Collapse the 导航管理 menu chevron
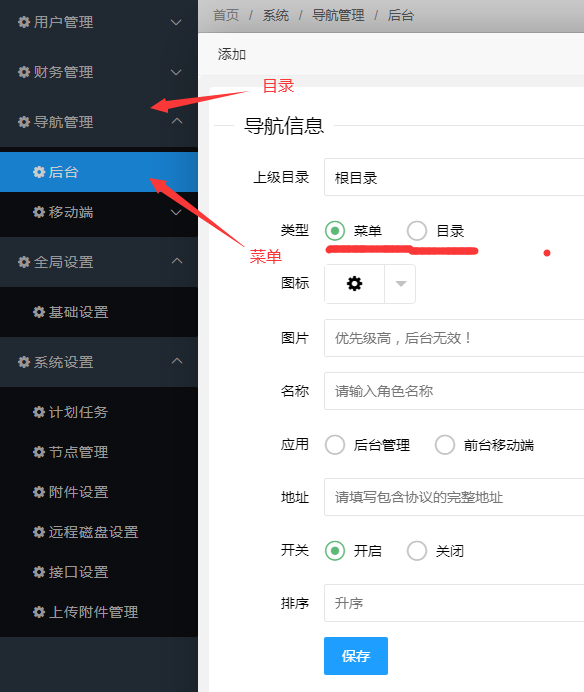 click(177, 121)
